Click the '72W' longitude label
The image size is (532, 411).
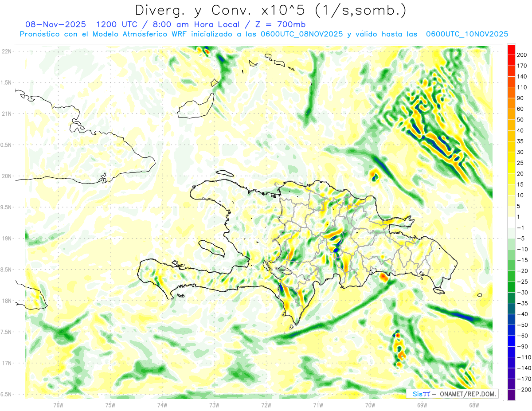(266, 405)
